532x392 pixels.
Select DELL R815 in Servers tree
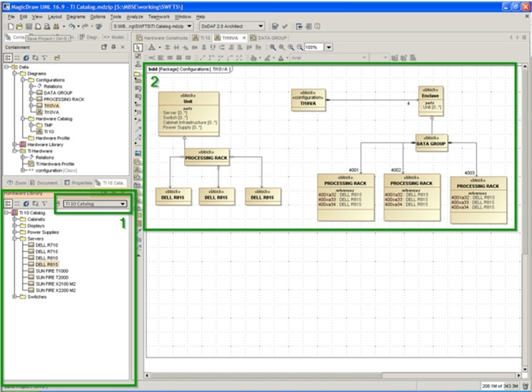point(47,265)
